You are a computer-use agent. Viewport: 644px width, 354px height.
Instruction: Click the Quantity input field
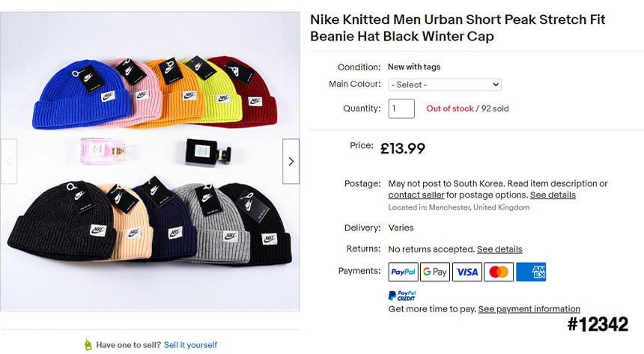coord(401,109)
